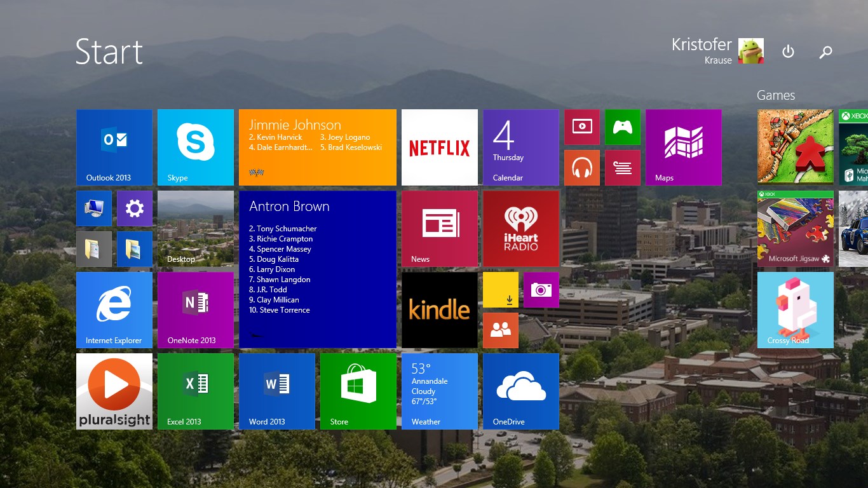
Task: Open Kristofer Krause user account menu
Action: click(717, 51)
